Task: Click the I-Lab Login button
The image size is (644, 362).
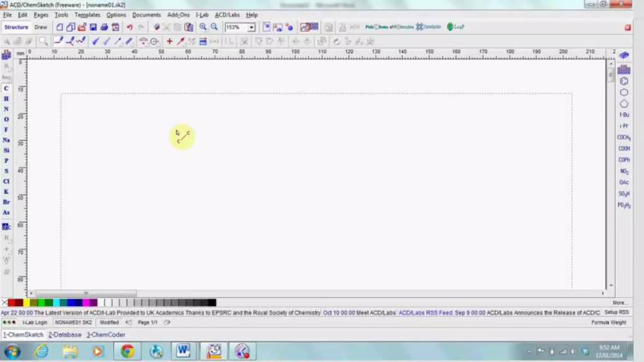Action: 35,322
